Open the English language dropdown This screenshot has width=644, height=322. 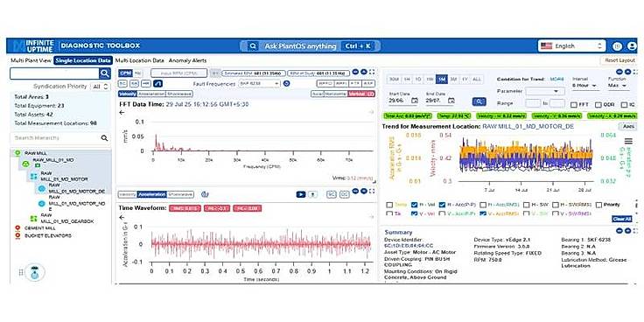pos(571,46)
